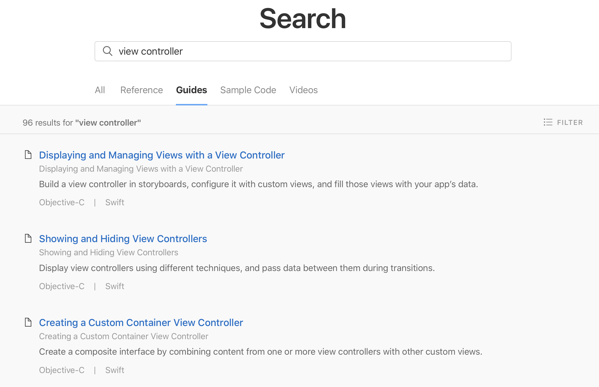Click the filter list icon
The height and width of the screenshot is (387, 599).
(548, 122)
